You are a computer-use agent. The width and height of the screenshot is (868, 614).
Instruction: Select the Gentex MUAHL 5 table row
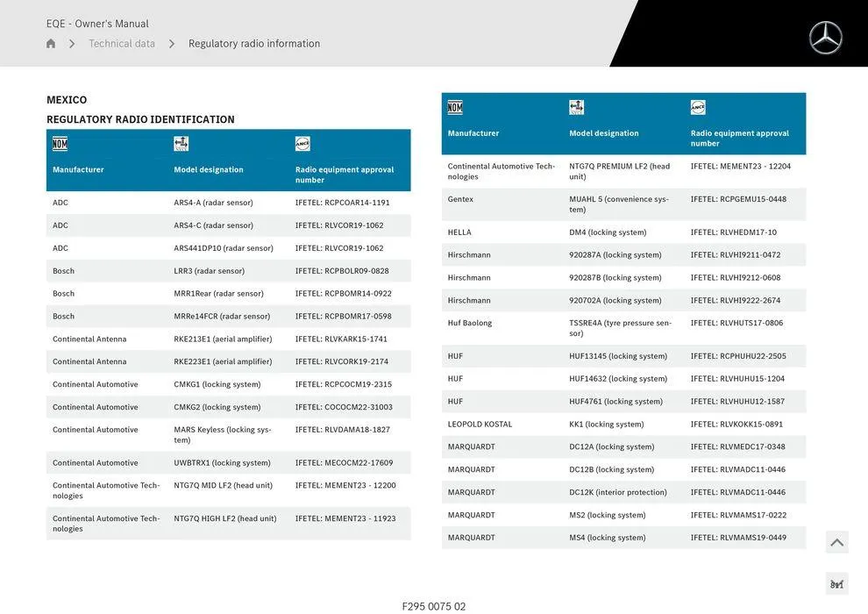pos(623,204)
